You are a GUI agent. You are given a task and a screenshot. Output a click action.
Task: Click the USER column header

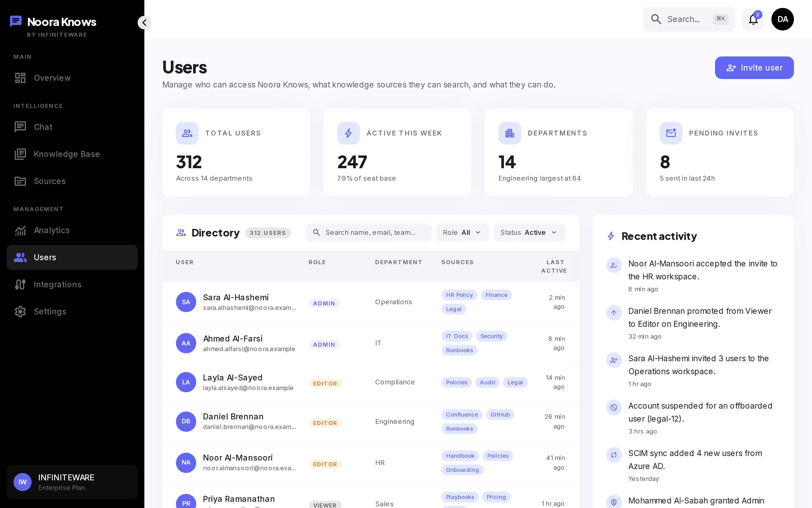click(x=185, y=262)
